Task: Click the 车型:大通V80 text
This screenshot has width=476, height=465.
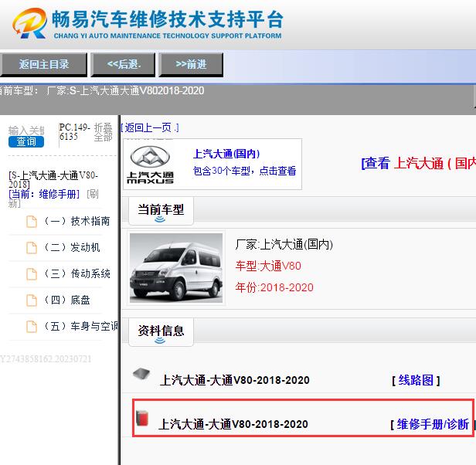Action: (x=268, y=266)
